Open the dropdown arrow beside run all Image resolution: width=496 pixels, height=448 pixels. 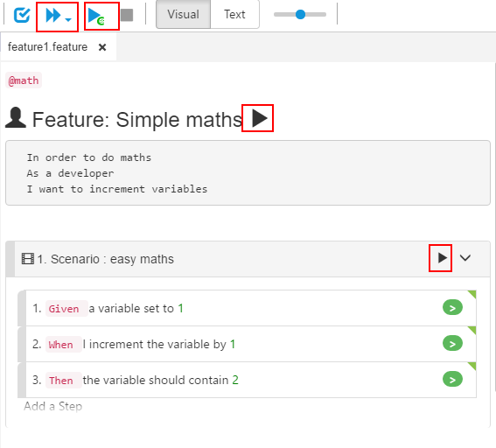(68, 19)
